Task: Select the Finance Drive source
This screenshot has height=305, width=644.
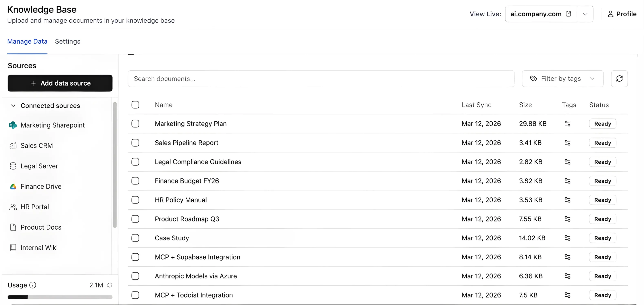Action: pos(41,186)
